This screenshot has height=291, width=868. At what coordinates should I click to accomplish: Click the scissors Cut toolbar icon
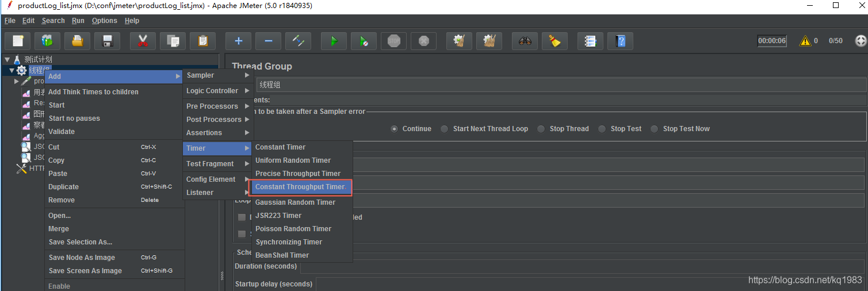click(143, 41)
